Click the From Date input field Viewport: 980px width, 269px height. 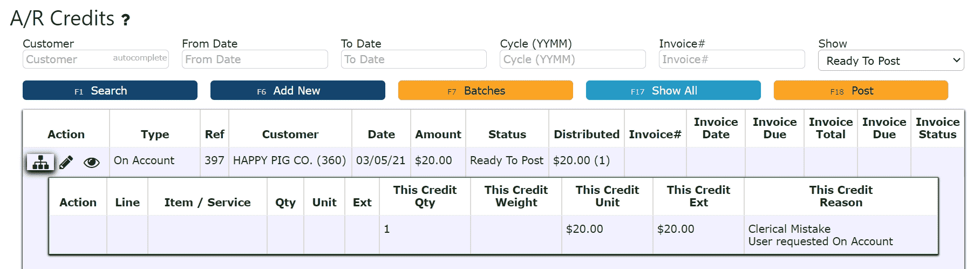(255, 59)
